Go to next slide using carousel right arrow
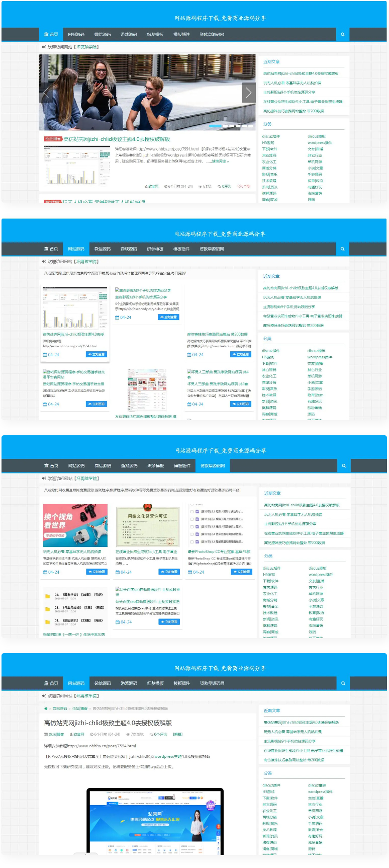The height and width of the screenshot is (868, 389). 248,93
